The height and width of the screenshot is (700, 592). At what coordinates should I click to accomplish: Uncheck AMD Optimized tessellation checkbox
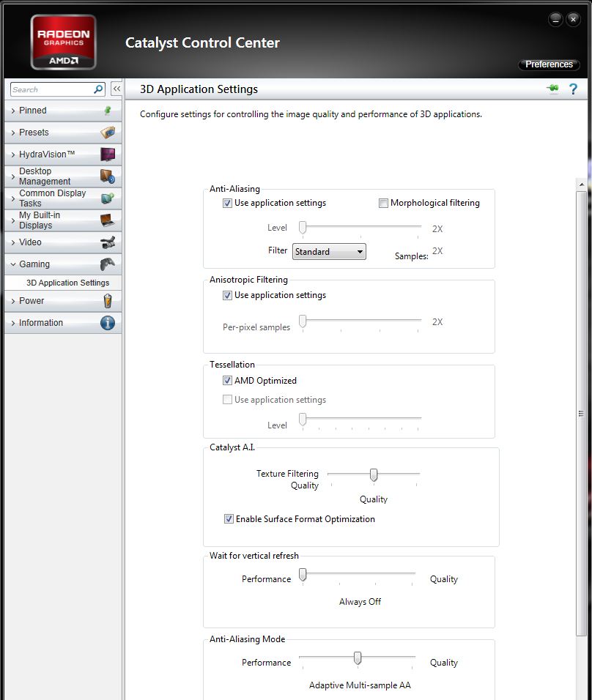(227, 380)
